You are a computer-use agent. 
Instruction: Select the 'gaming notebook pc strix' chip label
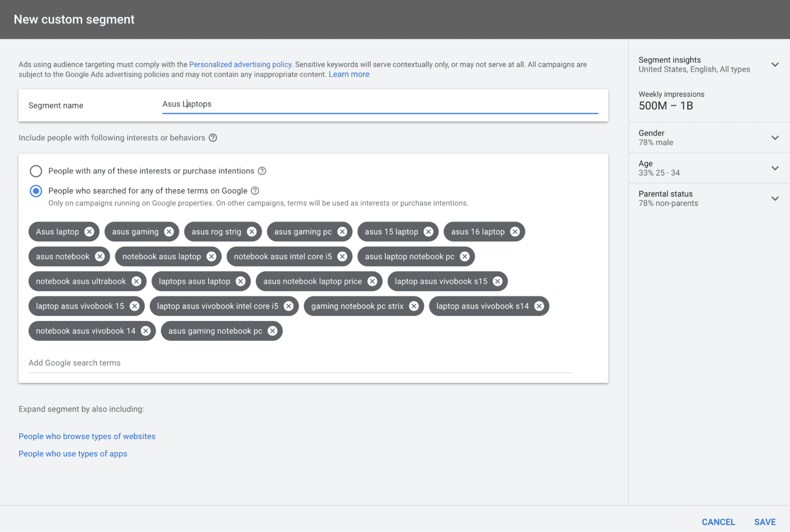(x=357, y=306)
